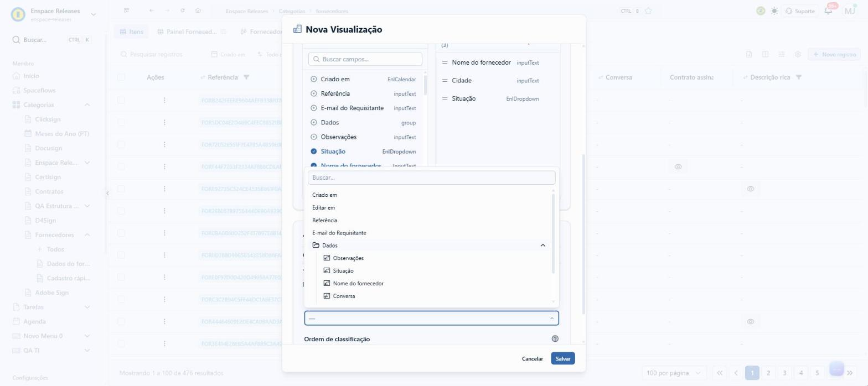
Task: Expand the 'QA TI' sidebar section
Action: tap(87, 350)
